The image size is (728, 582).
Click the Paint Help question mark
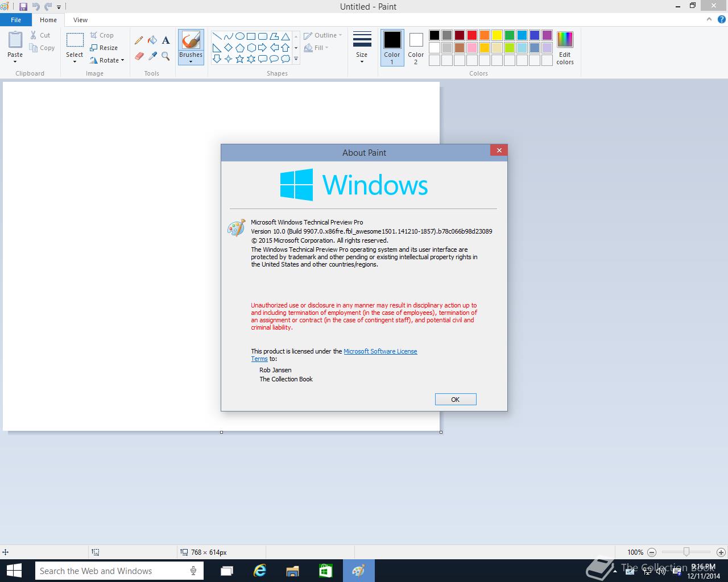[x=721, y=19]
